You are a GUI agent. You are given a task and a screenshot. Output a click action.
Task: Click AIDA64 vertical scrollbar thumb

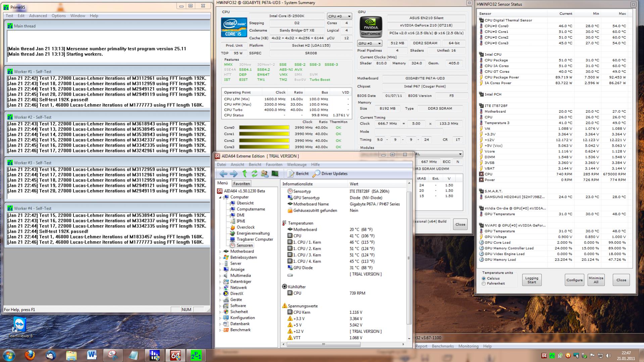click(x=409, y=258)
